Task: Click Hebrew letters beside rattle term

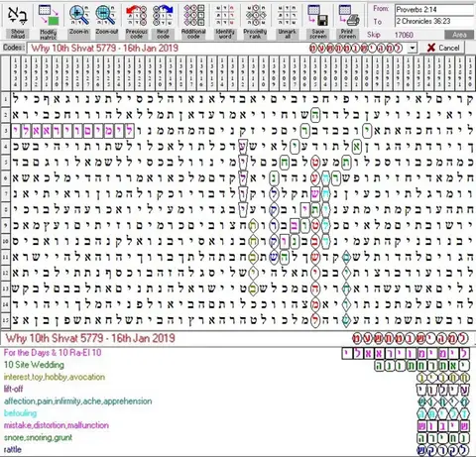Action: (443, 450)
